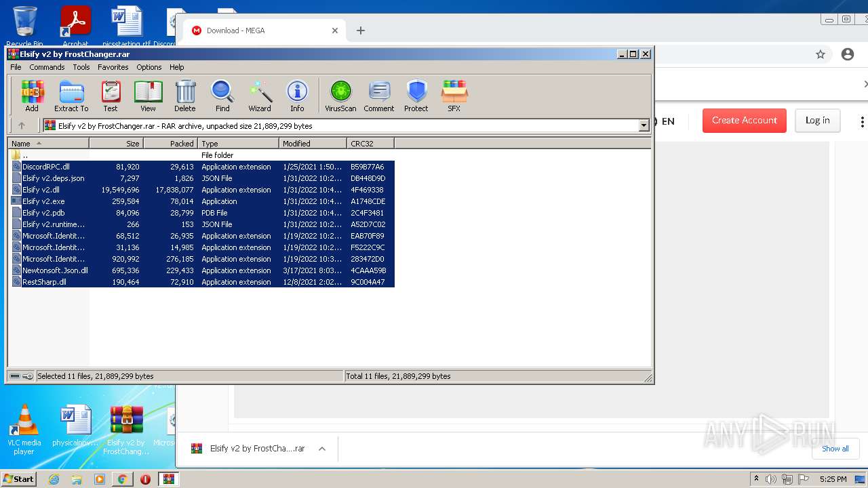Open Recycle Bin on desktop
868x488 pixels.
(x=25, y=27)
